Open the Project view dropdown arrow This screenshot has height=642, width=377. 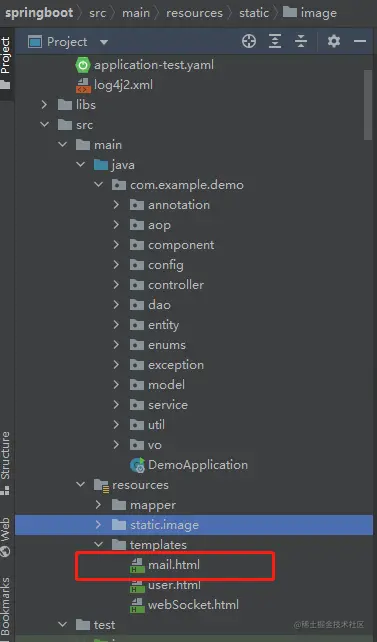click(104, 42)
